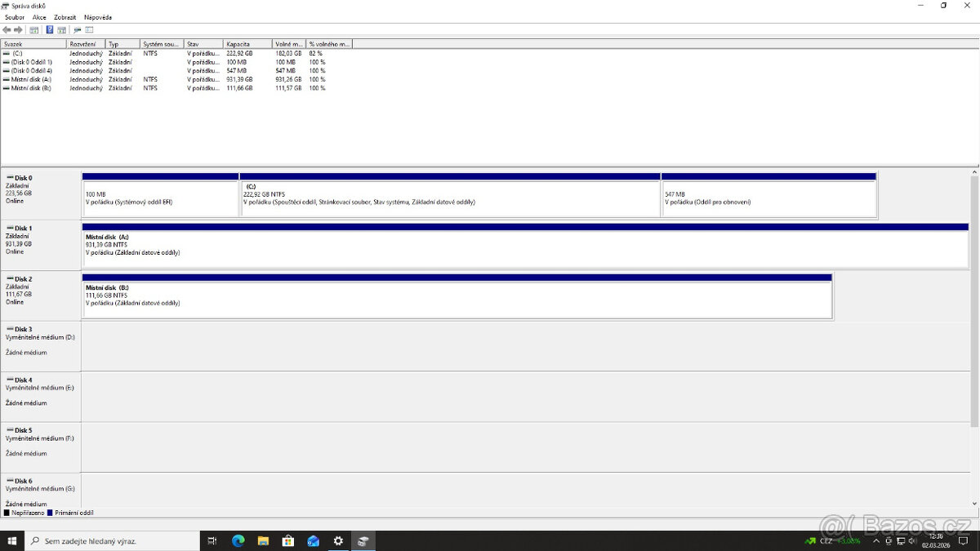980x551 pixels.
Task: Launch Microsoft Store from the taskbar
Action: pos(287,540)
